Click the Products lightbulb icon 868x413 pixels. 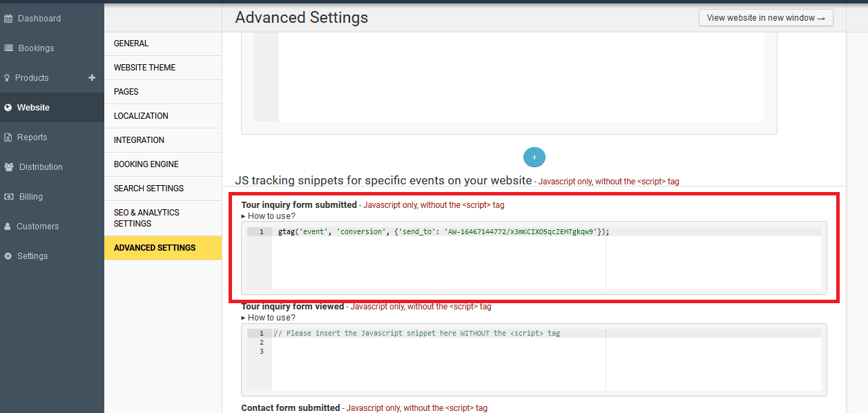pyautogui.click(x=8, y=78)
